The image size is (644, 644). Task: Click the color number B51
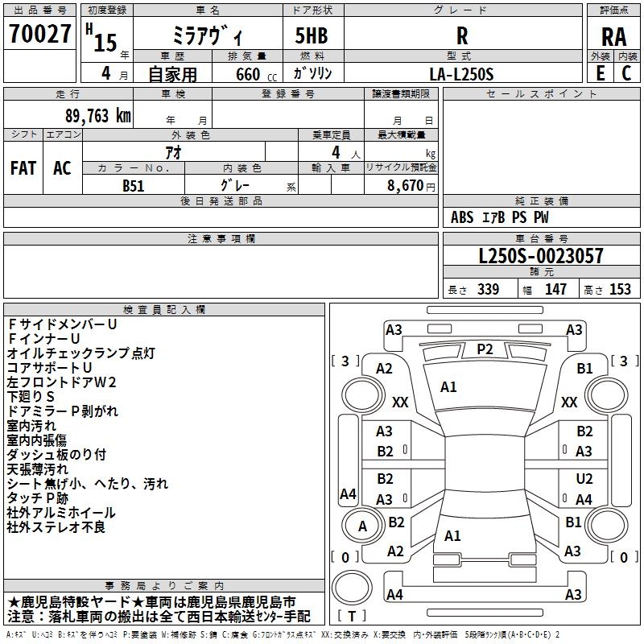[134, 186]
